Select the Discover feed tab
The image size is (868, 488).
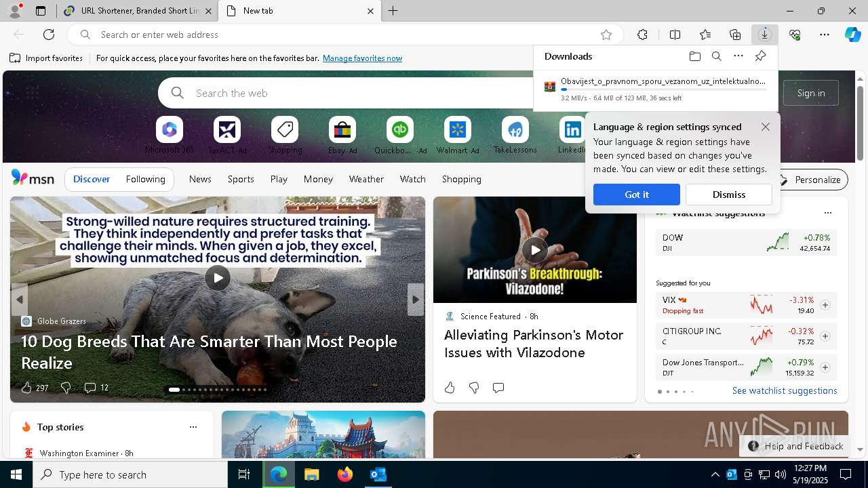click(92, 179)
